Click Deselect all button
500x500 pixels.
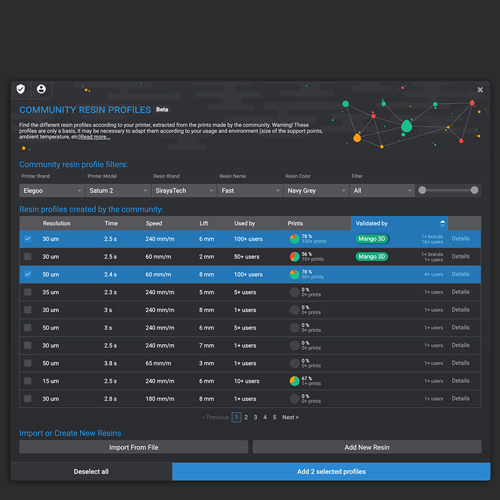coord(91,471)
